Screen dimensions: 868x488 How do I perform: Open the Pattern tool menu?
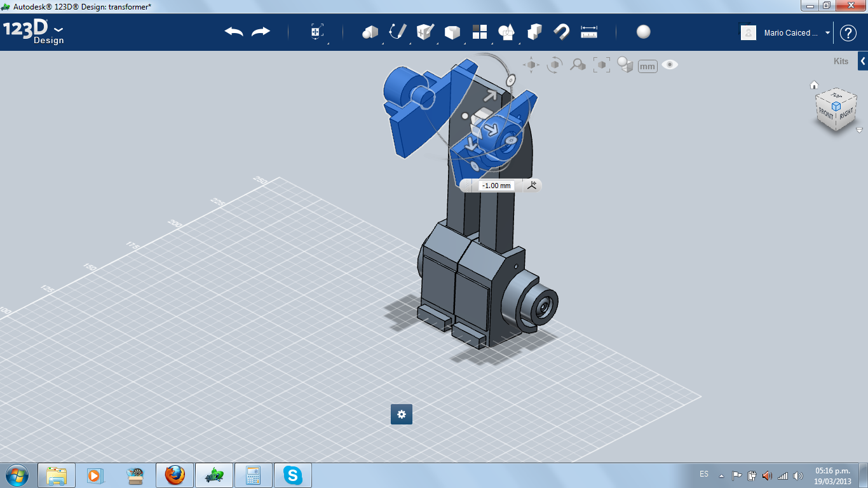tap(479, 32)
